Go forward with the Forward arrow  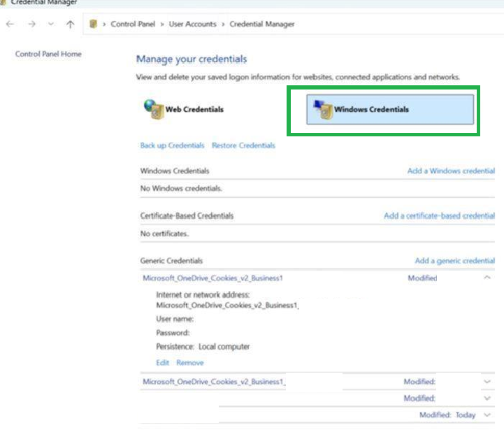(31, 24)
